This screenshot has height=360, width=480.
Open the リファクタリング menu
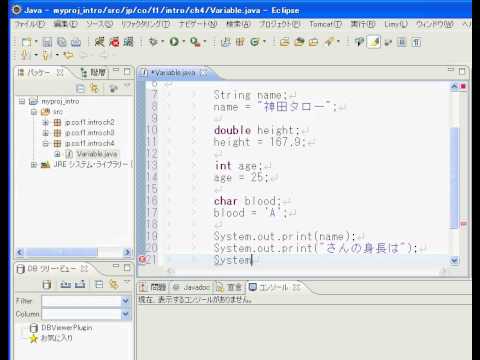point(145,24)
